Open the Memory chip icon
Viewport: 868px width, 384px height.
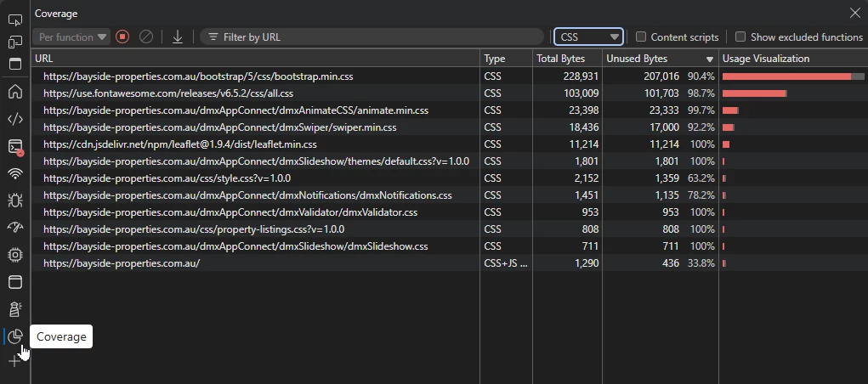tap(15, 255)
